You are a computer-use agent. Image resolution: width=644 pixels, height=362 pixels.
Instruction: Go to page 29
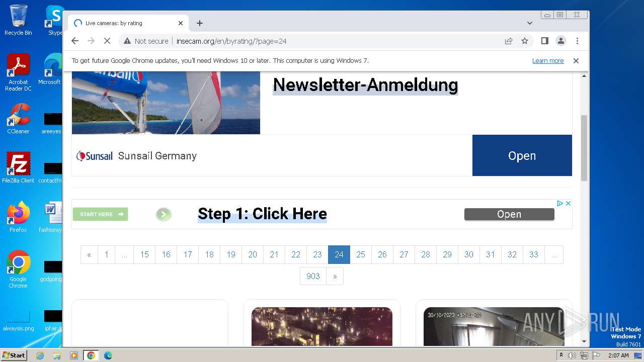[447, 254]
